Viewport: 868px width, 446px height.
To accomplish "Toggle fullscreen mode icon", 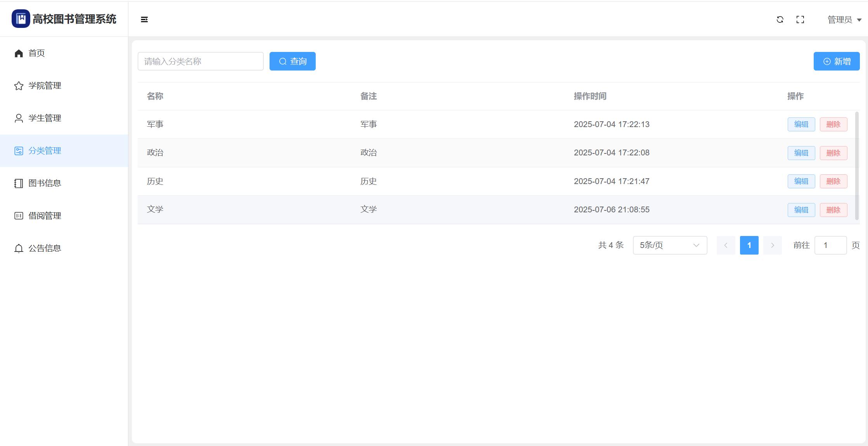I will (x=800, y=19).
